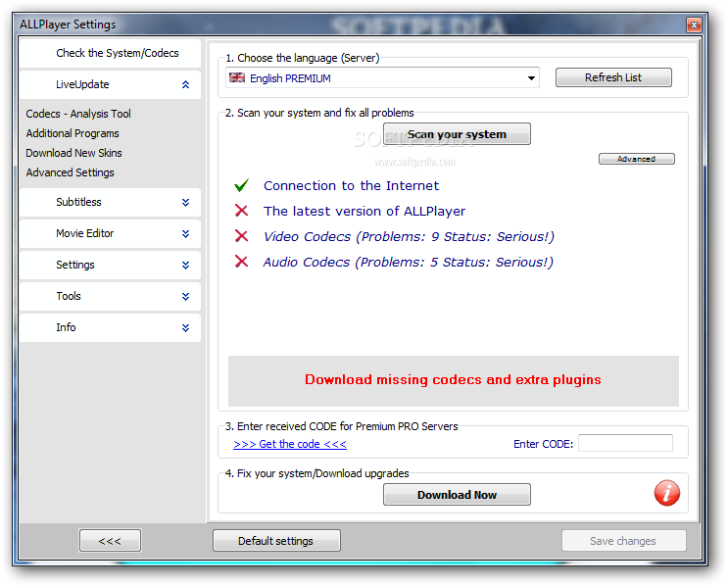Click The latest version of ALLPlayer text

click(x=364, y=211)
